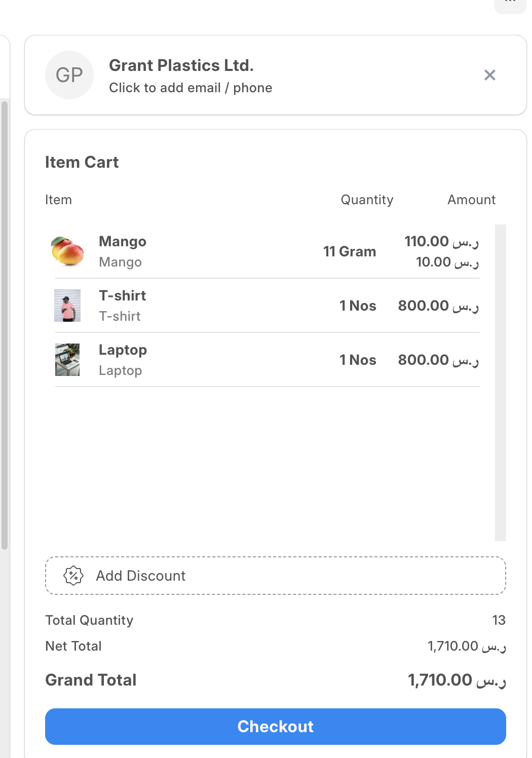Click the left panel scrollbar

pyautogui.click(x=5, y=324)
